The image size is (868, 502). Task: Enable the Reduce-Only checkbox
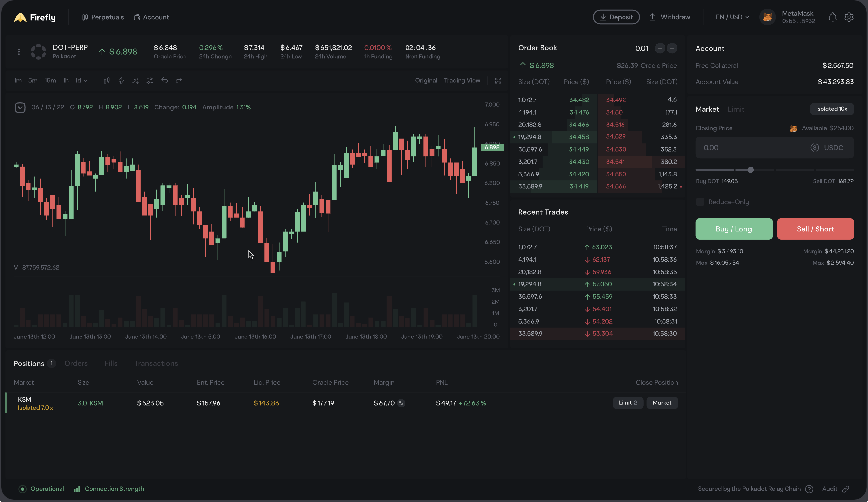click(700, 202)
